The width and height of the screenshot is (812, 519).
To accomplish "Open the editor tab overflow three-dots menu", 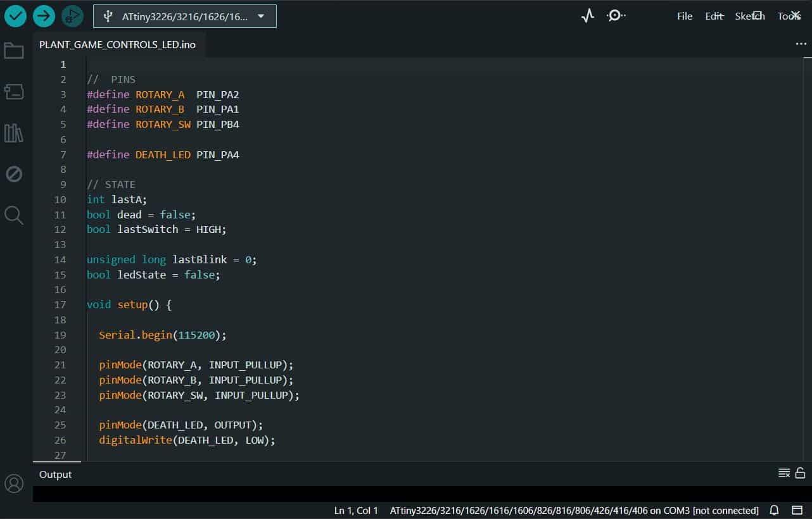I will pyautogui.click(x=801, y=44).
